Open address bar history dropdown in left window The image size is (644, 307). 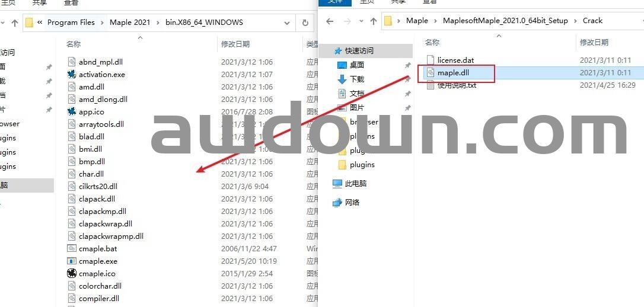(x=287, y=23)
